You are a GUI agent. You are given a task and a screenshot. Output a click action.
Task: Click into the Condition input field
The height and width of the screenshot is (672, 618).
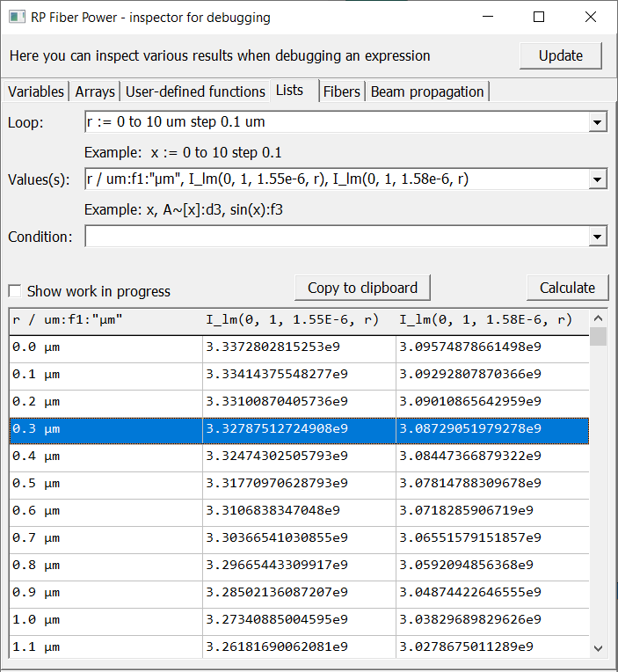pos(334,237)
